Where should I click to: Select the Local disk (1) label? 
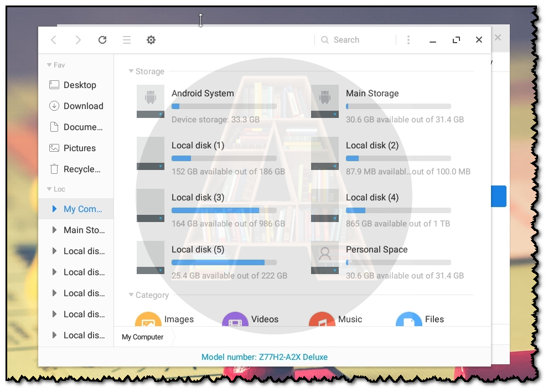[198, 146]
